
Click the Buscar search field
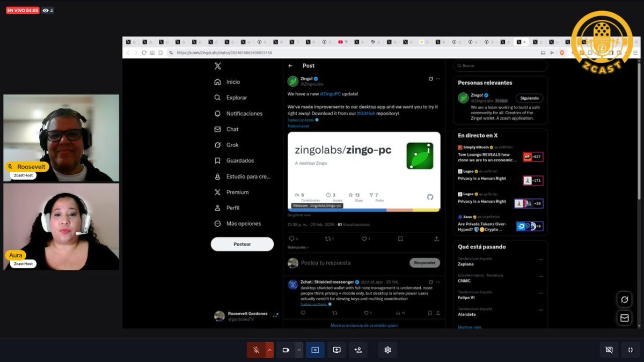(x=500, y=65)
